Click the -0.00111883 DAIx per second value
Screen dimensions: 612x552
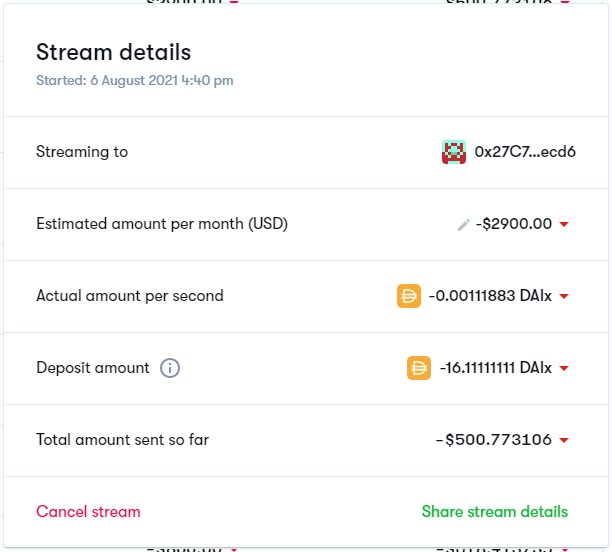[490, 296]
